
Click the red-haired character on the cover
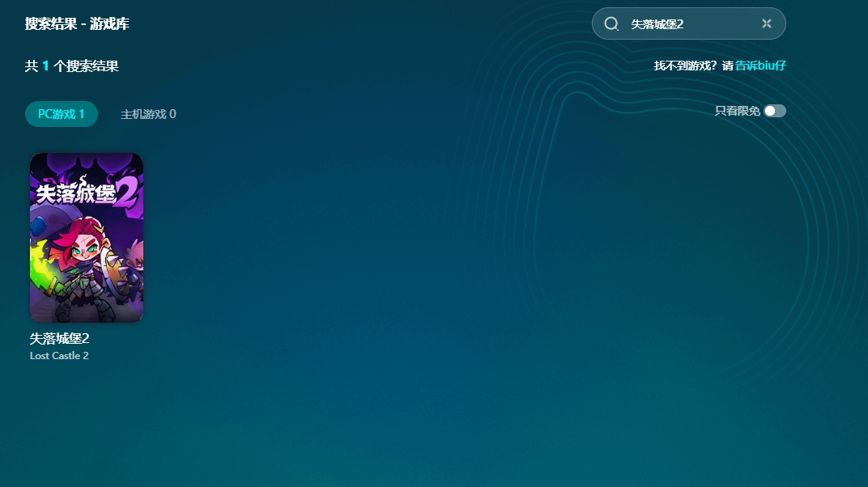point(83,259)
